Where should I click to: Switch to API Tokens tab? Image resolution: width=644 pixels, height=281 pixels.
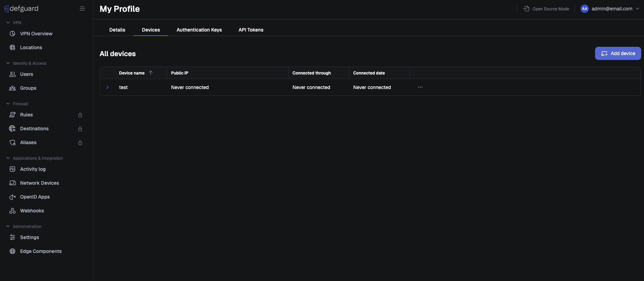[x=251, y=30]
